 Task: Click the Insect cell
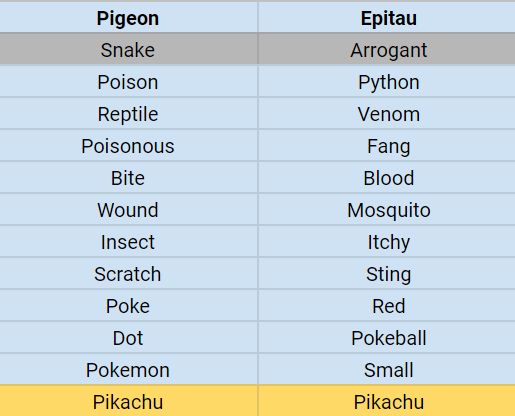point(128,242)
